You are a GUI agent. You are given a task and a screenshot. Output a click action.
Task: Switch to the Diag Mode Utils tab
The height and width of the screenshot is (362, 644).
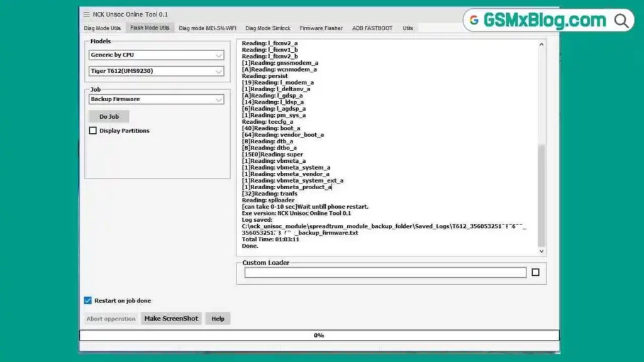tap(103, 28)
